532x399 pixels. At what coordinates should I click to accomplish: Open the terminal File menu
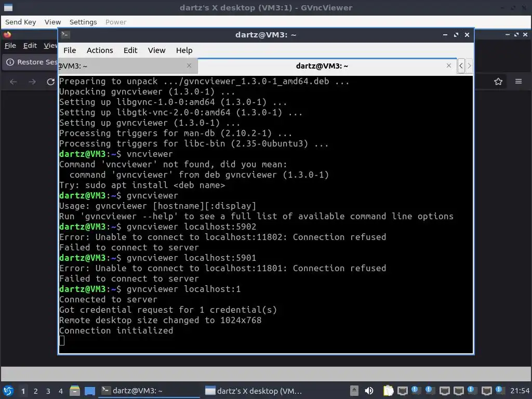(70, 50)
